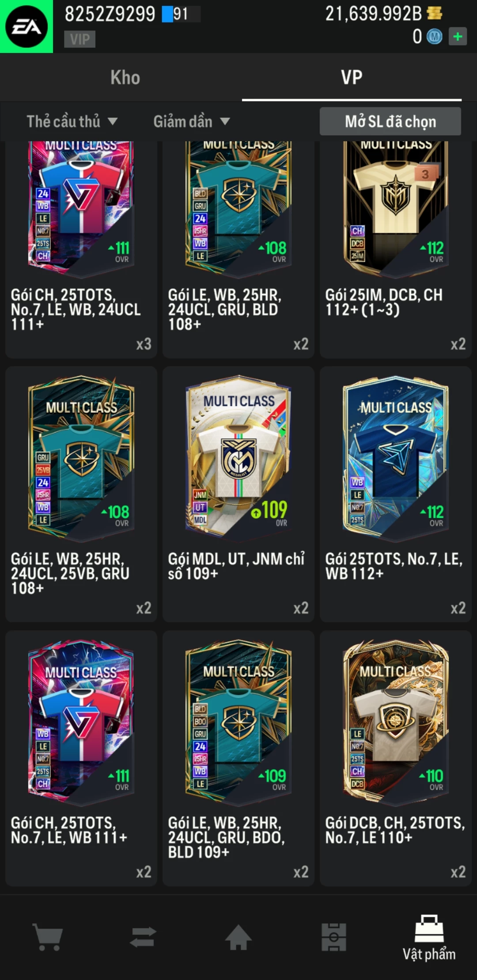The width and height of the screenshot is (477, 980).
Task: Open the Giảm dần sort dropdown
Action: point(192,121)
